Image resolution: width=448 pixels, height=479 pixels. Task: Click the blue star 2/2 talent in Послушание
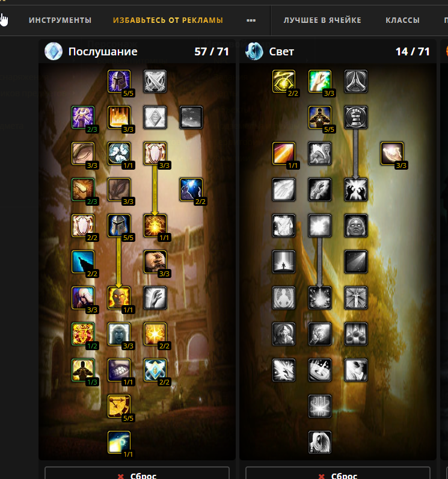[191, 190]
